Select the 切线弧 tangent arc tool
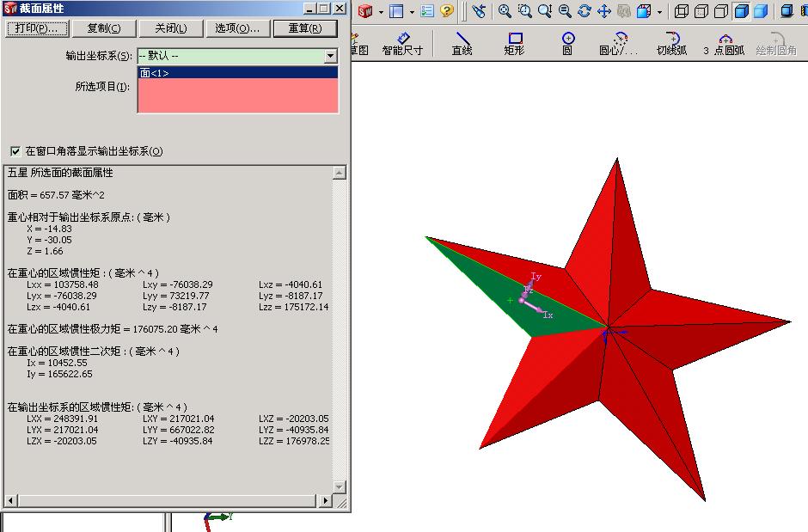808x532 pixels. [x=672, y=44]
